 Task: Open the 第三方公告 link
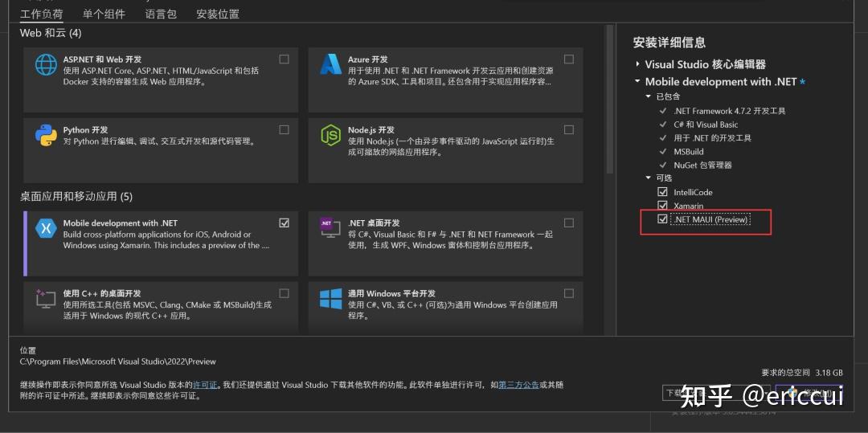[518, 384]
